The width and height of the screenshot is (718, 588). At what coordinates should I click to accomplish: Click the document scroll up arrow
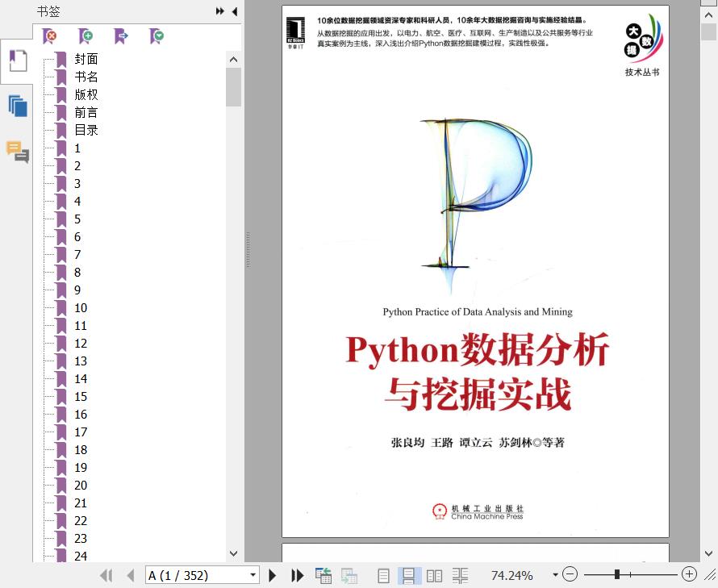tap(708, 15)
